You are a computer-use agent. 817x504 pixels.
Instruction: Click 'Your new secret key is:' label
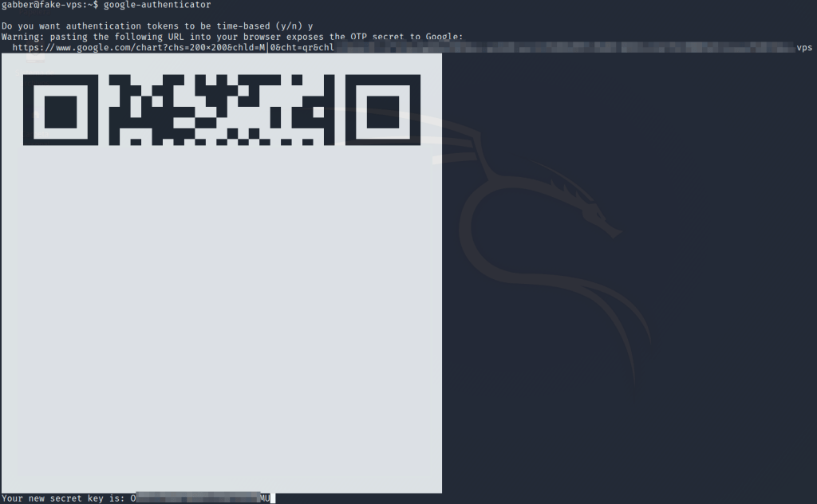(64, 498)
